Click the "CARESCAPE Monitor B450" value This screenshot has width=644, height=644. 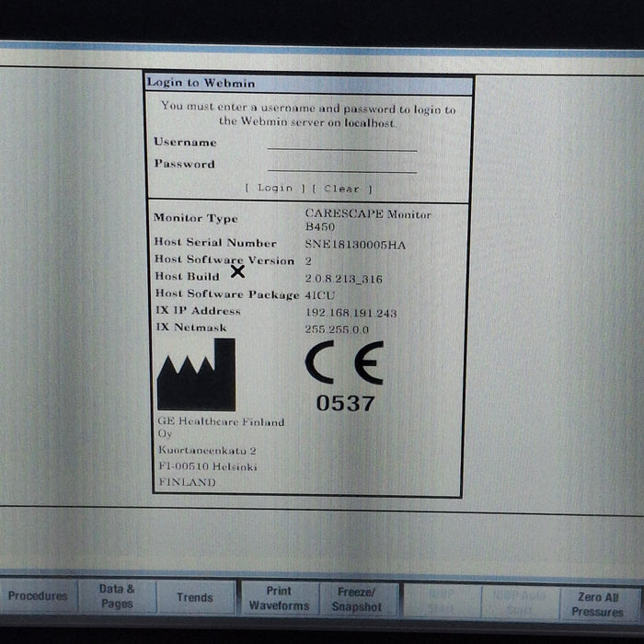(368, 220)
